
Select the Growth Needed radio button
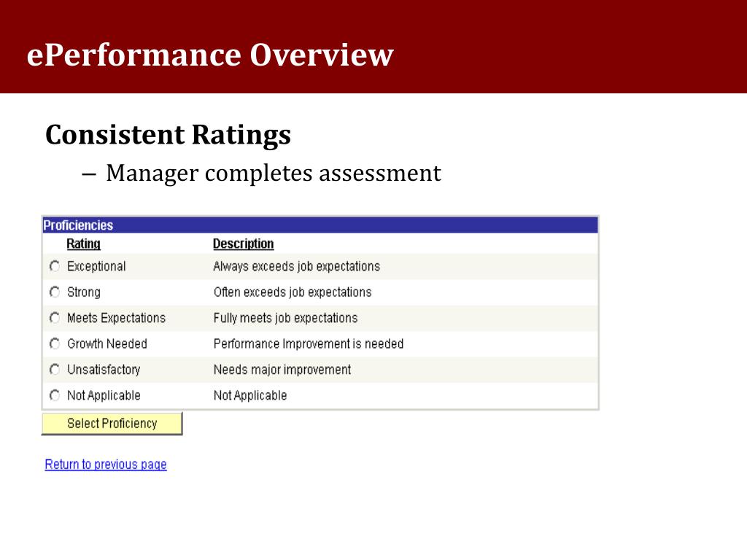[x=55, y=343]
